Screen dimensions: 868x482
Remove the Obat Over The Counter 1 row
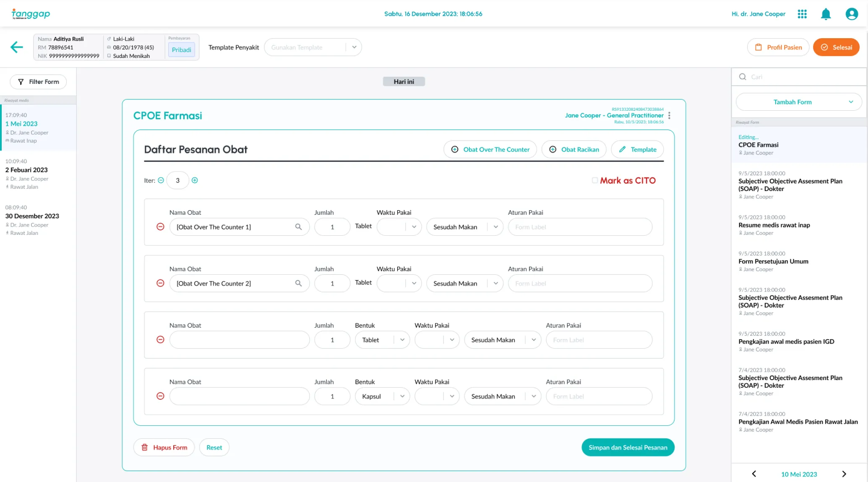click(160, 227)
